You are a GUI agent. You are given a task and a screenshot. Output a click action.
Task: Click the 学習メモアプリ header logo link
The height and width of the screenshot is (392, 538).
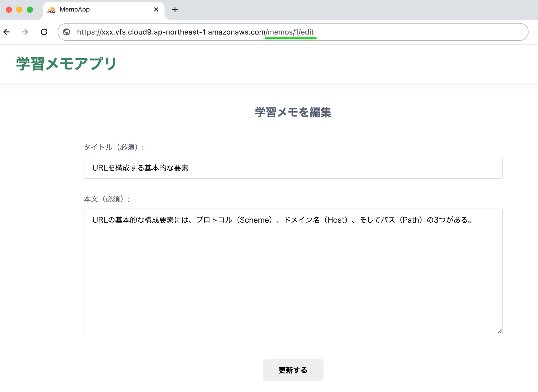click(x=66, y=64)
